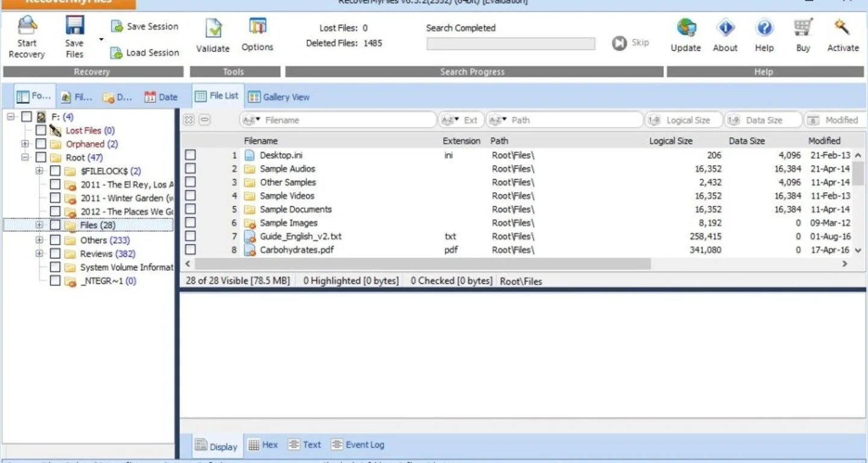Image resolution: width=868 pixels, height=463 pixels.
Task: Sort by the Modified column header
Action: tap(824, 141)
